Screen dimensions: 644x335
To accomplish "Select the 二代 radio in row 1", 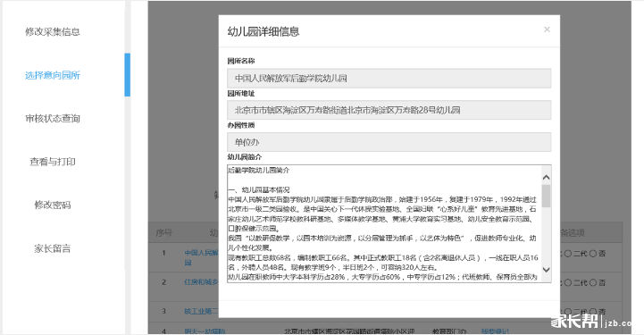I will [x=567, y=254].
